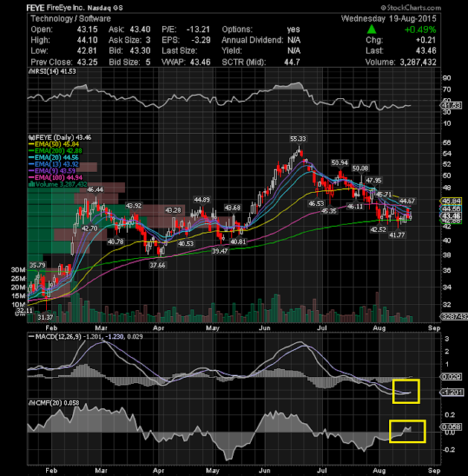Click the 41.53 RSI axis tag
The width and height of the screenshot is (468, 476).
pyautogui.click(x=452, y=106)
